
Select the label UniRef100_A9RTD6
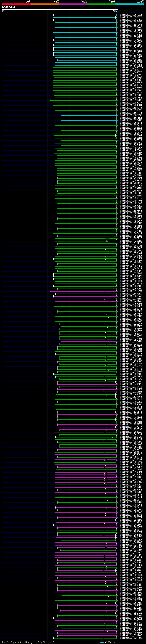click(131, 226)
